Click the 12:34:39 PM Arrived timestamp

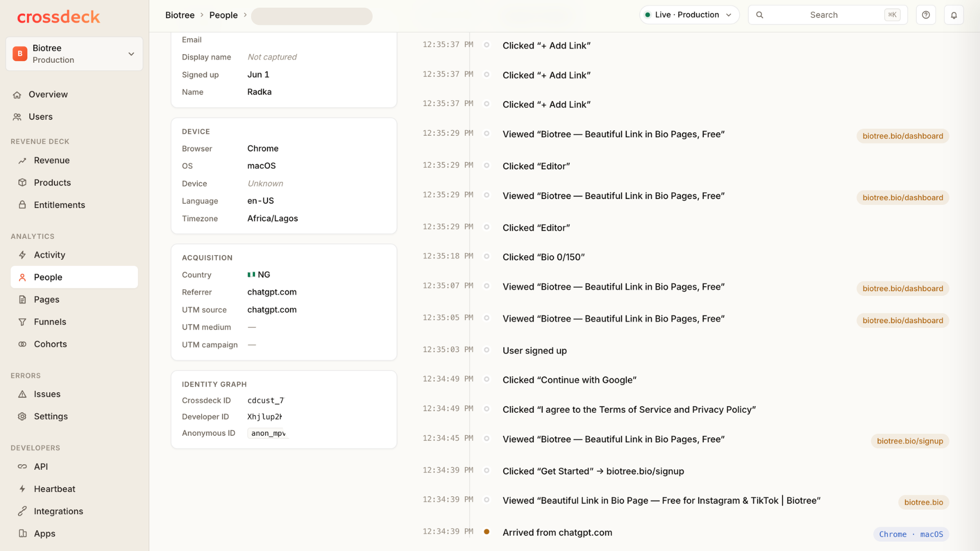[448, 532]
